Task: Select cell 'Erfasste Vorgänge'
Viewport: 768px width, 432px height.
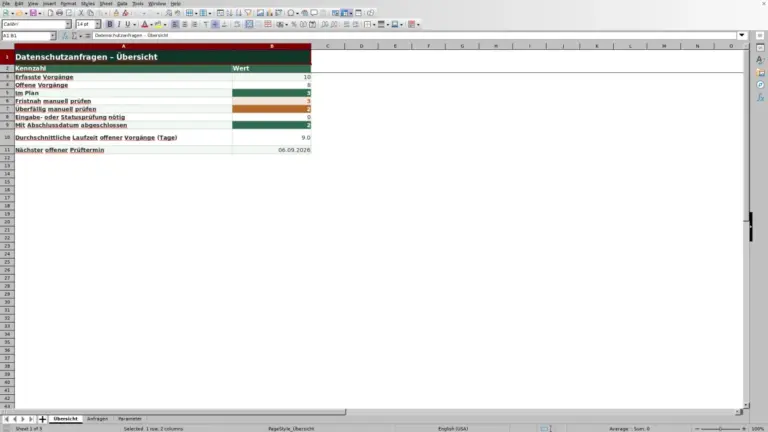Action: [123, 77]
